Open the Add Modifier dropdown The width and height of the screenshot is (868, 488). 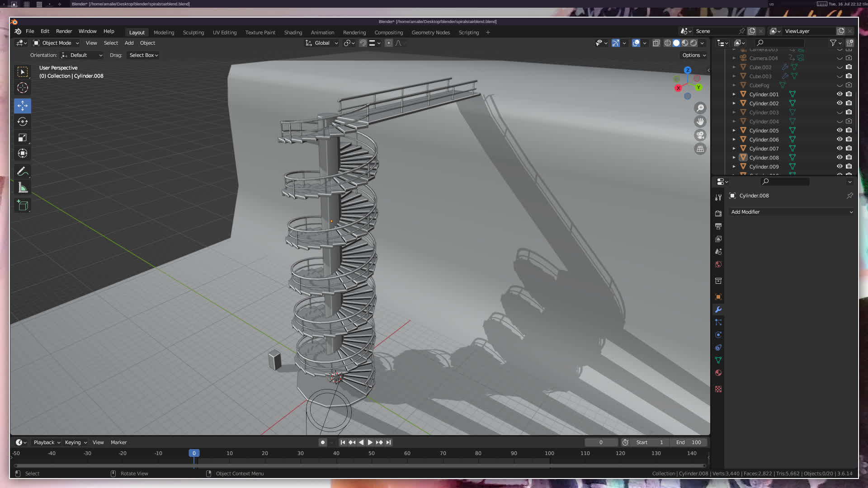click(791, 212)
